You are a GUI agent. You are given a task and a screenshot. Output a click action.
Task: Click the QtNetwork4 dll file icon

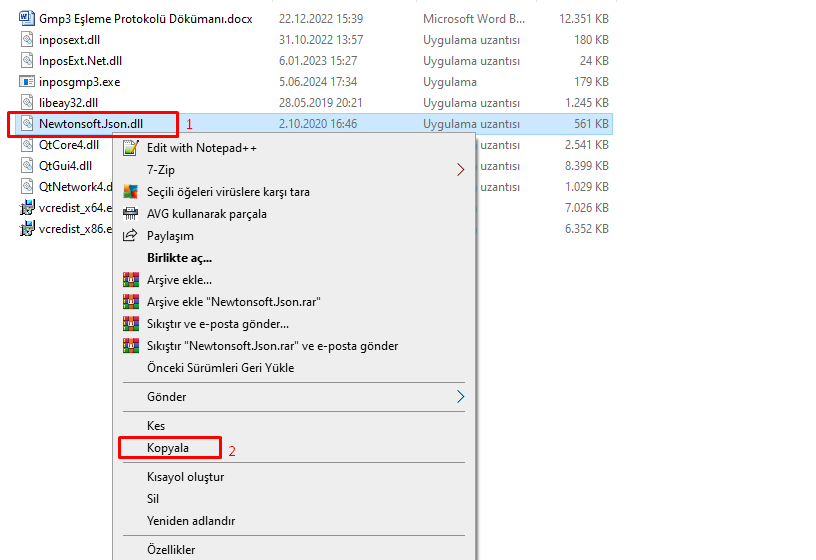(x=27, y=186)
